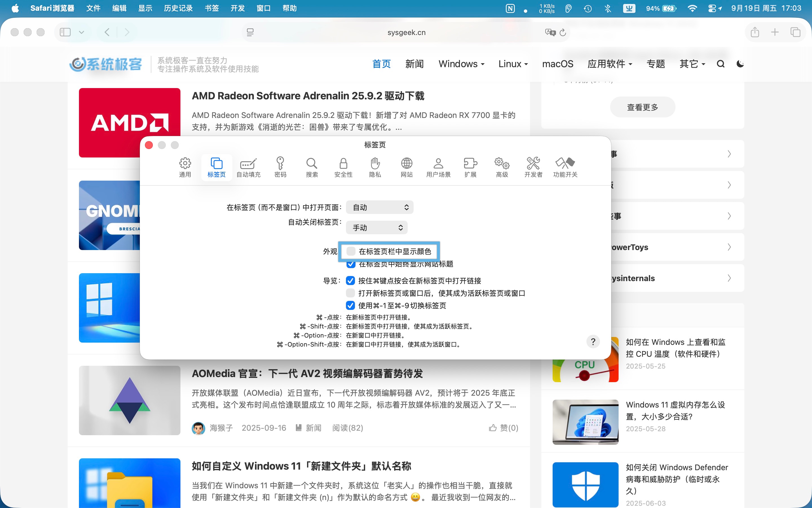The height and width of the screenshot is (508, 812).
Task: Open Bluetooth icon in the menu bar
Action: coord(608,8)
